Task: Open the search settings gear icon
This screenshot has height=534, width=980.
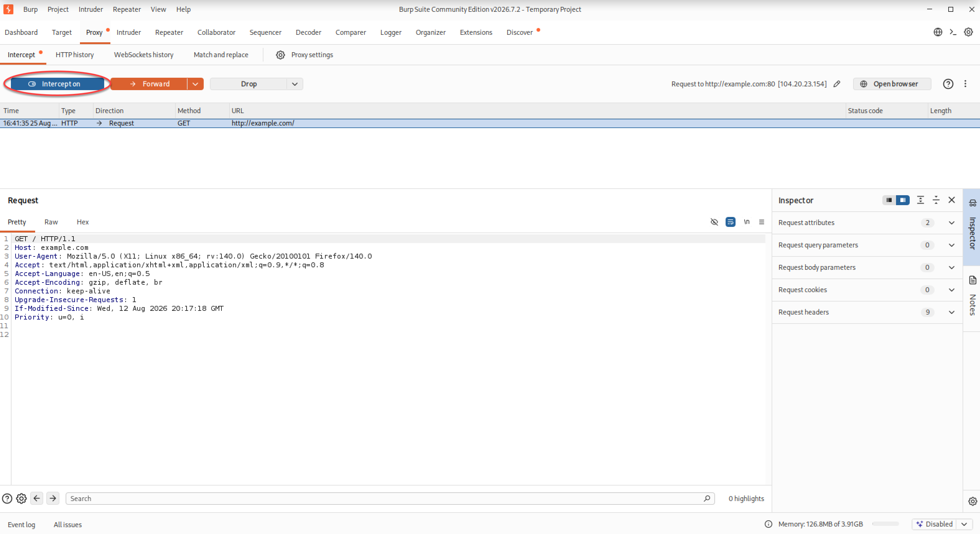Action: point(22,499)
